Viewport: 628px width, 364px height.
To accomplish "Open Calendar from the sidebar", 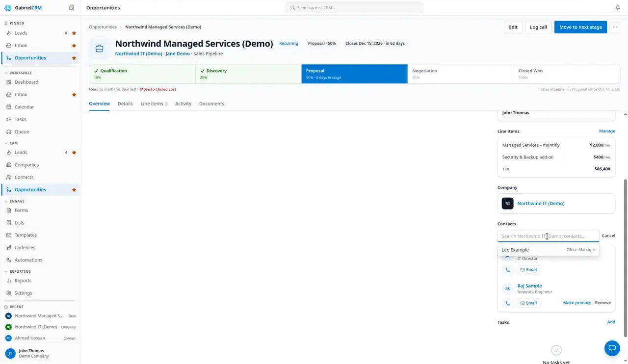I will point(40,107).
